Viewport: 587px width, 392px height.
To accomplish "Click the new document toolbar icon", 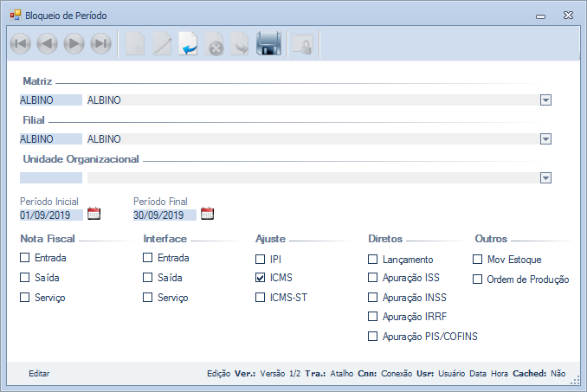I will 134,44.
